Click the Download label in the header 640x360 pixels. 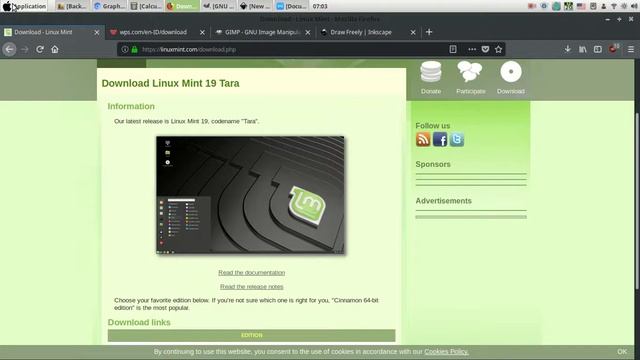(511, 91)
